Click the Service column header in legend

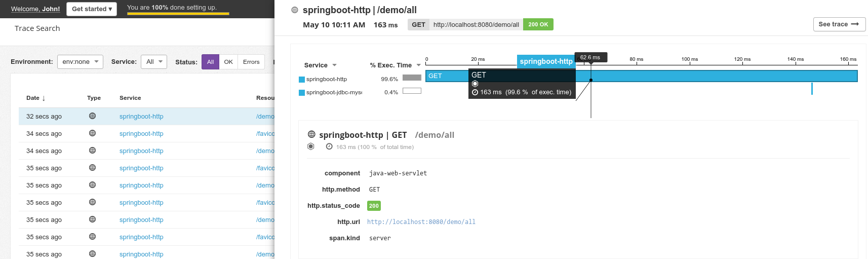pos(320,65)
